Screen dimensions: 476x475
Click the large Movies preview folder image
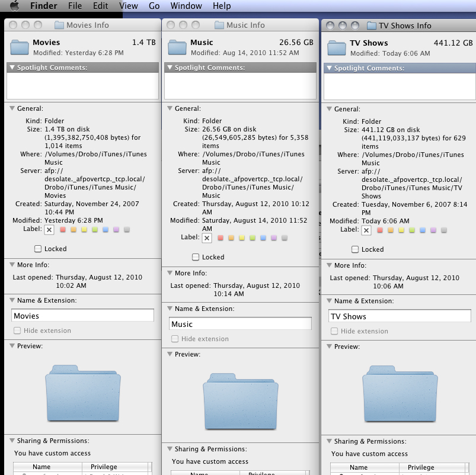point(83,393)
